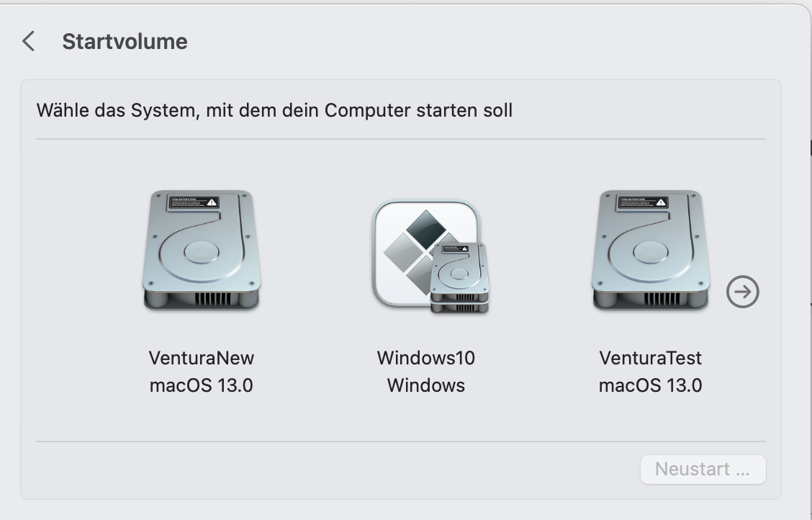Click the VenturaNew volume name

click(x=202, y=357)
